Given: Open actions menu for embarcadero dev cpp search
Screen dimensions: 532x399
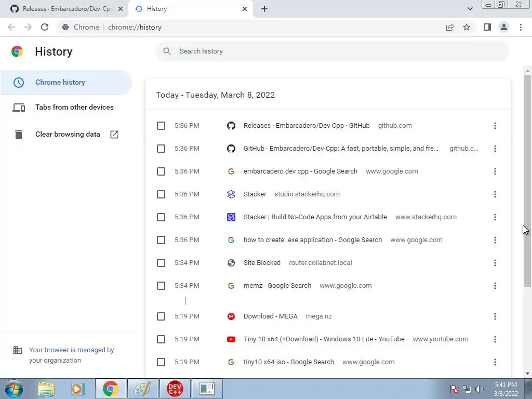Looking at the screenshot, I should click(x=495, y=171).
